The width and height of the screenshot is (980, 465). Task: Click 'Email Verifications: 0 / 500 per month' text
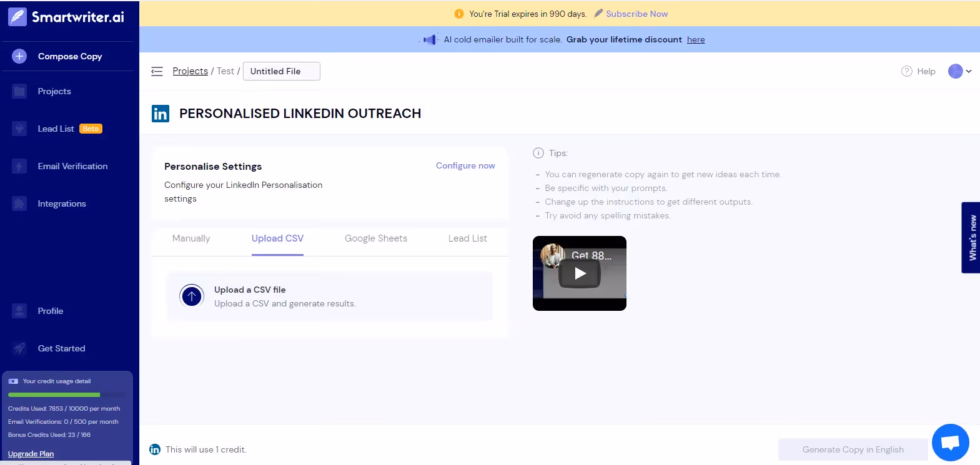pyautogui.click(x=63, y=422)
